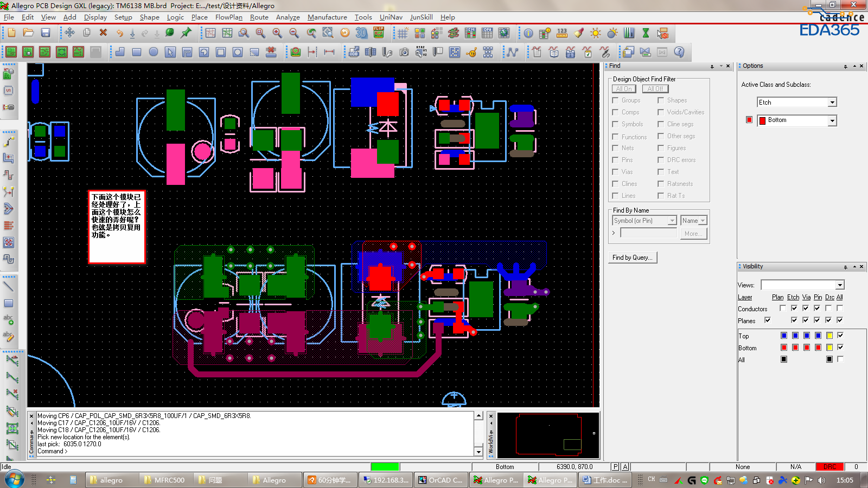
Task: Open the 3D viewer icon
Action: (361, 33)
